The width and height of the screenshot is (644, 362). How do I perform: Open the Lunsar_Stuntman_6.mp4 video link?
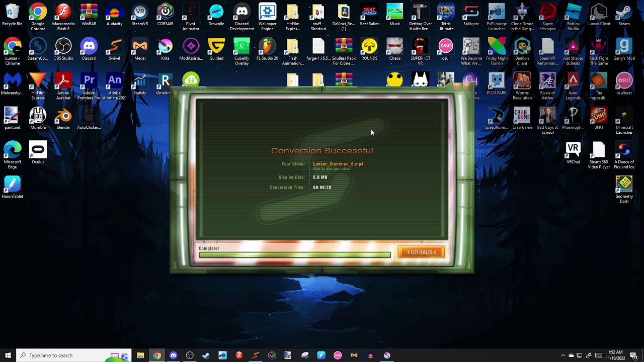point(338,164)
